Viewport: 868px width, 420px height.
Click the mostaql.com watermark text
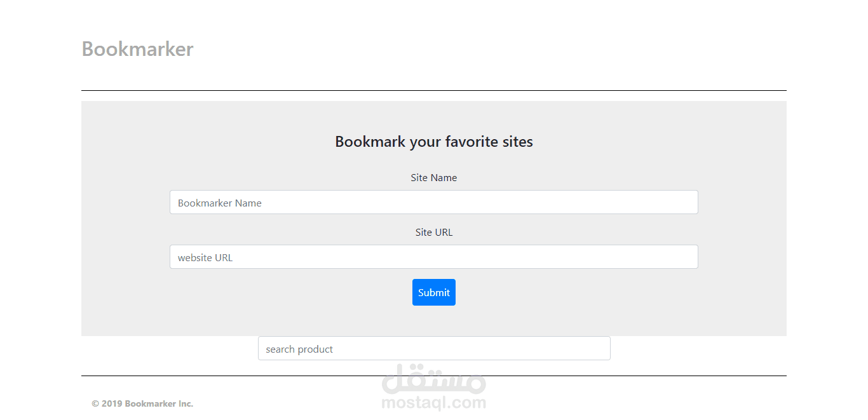[x=433, y=403]
